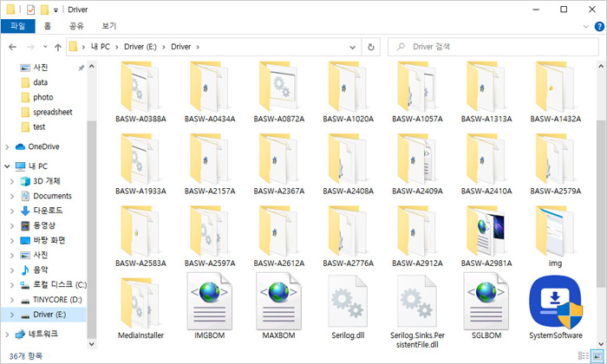The height and width of the screenshot is (364, 607).
Task: Select 동영상 in navigation pane
Action: [44, 225]
